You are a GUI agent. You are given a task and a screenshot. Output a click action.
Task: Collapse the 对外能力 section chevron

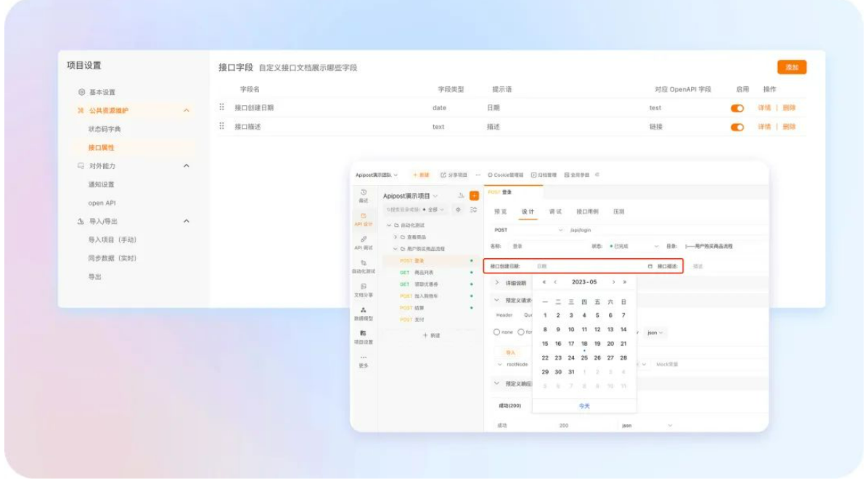click(x=187, y=166)
